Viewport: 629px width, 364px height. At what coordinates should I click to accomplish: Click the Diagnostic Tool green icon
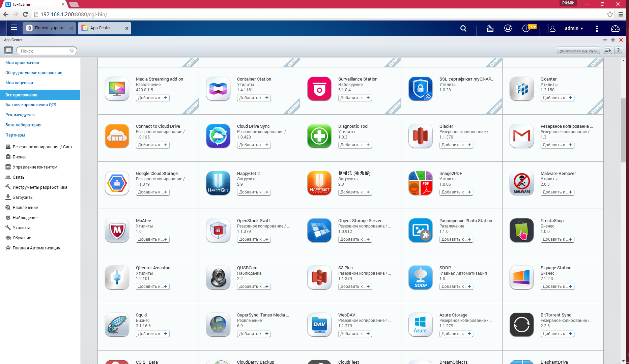click(319, 136)
